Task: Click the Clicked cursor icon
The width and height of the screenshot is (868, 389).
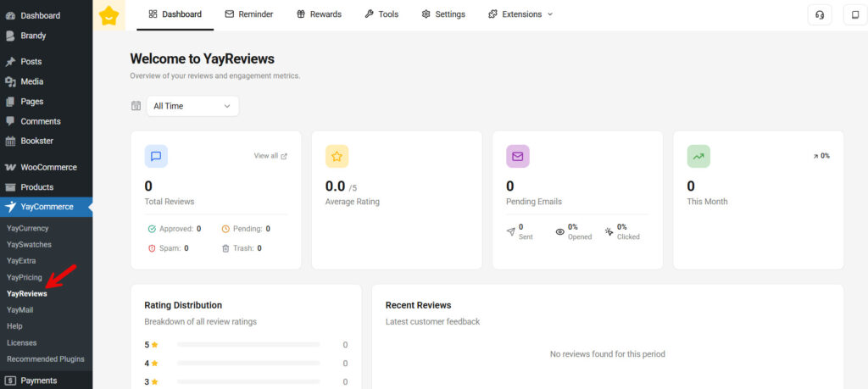Action: pos(609,232)
